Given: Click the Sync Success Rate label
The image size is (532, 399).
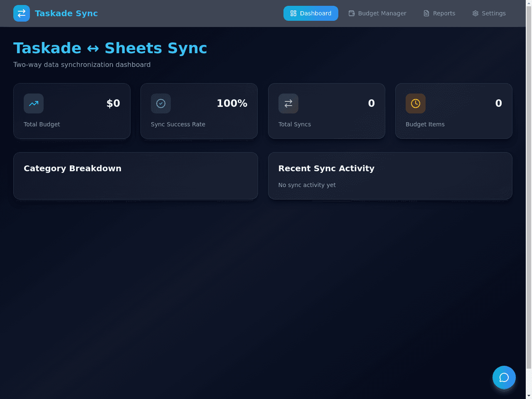Looking at the screenshot, I should click(x=178, y=124).
